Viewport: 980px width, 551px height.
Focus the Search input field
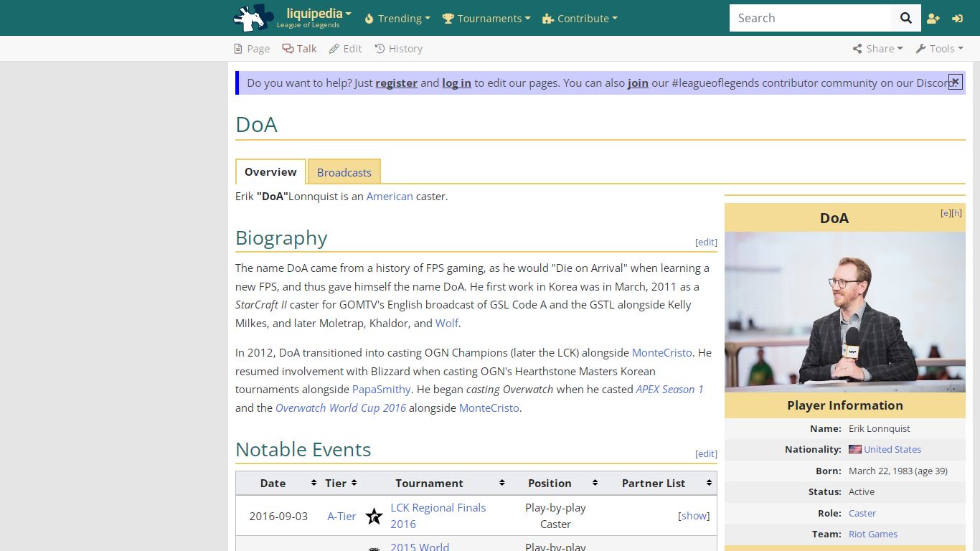pos(810,18)
